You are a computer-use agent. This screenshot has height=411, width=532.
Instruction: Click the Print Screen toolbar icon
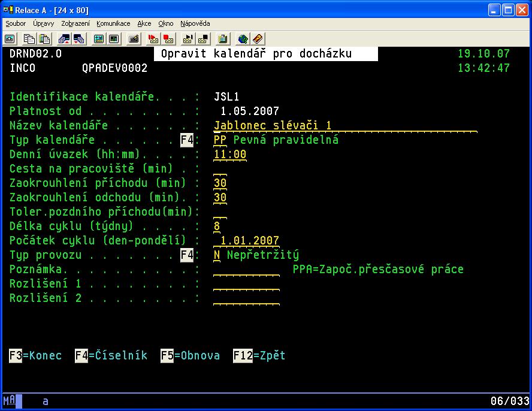10,38
